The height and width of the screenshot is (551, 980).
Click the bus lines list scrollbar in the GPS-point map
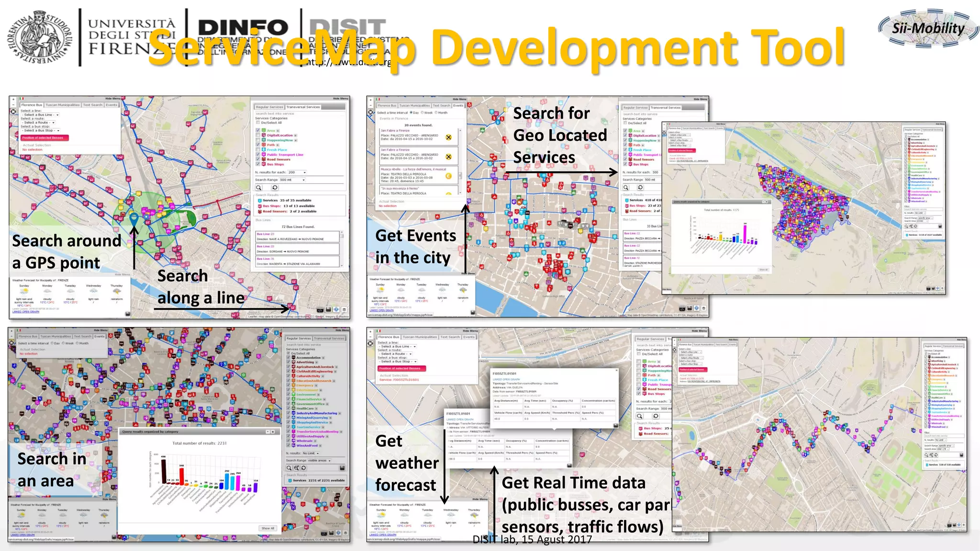pyautogui.click(x=342, y=249)
